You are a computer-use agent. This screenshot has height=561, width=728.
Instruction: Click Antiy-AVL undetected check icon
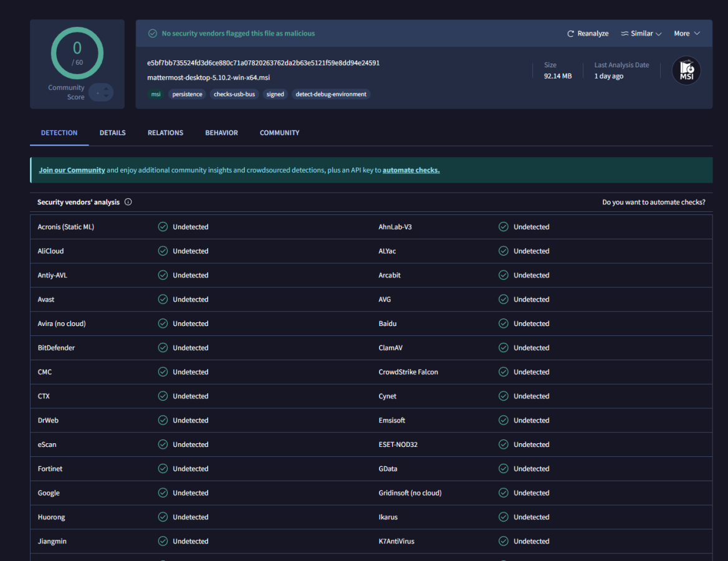[163, 275]
